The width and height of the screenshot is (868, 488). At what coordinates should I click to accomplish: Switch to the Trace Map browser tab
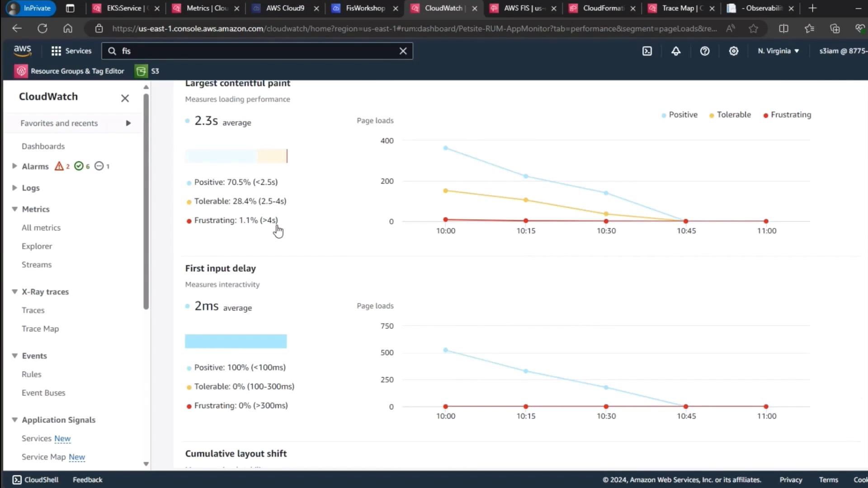tap(677, 8)
